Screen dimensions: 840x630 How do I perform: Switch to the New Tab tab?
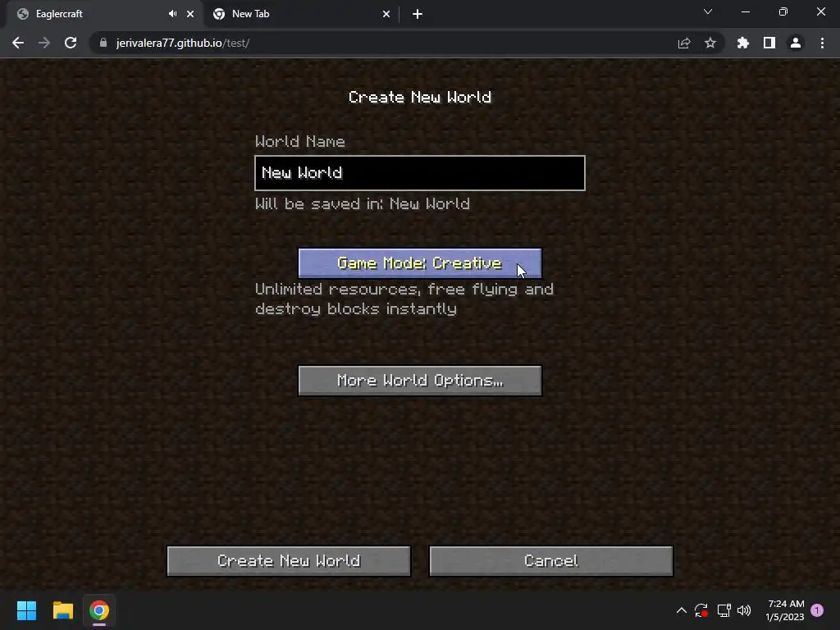click(x=300, y=14)
